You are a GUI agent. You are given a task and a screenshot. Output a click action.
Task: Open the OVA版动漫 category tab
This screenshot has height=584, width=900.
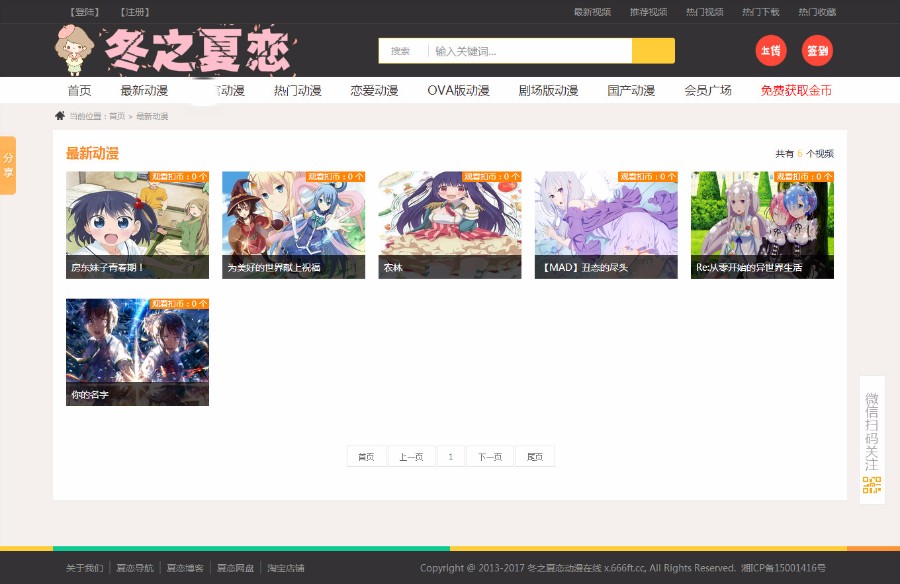(x=458, y=89)
